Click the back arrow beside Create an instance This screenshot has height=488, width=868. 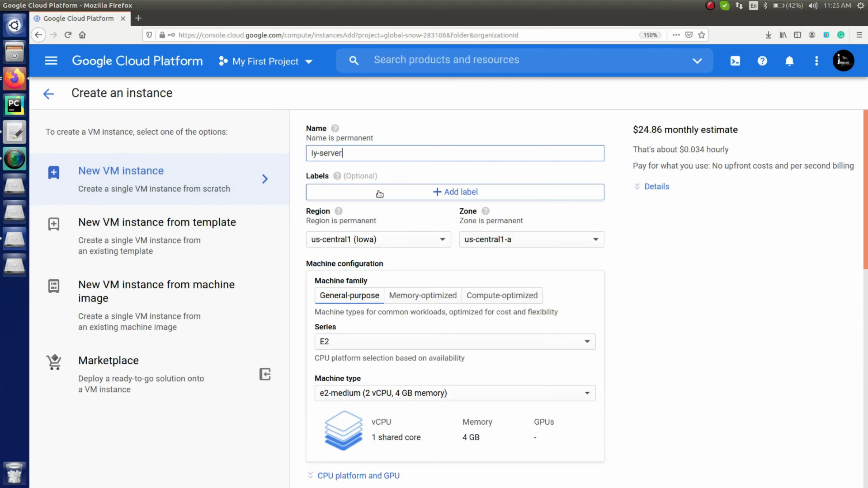[48, 94]
